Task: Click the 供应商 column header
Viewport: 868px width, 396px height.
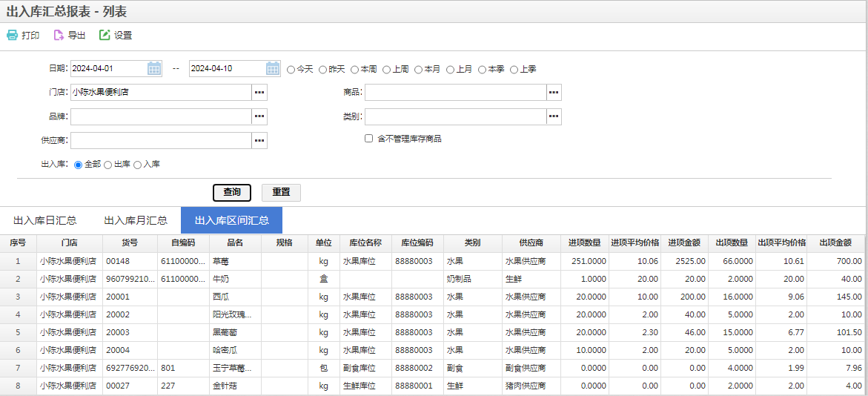Action: point(531,242)
